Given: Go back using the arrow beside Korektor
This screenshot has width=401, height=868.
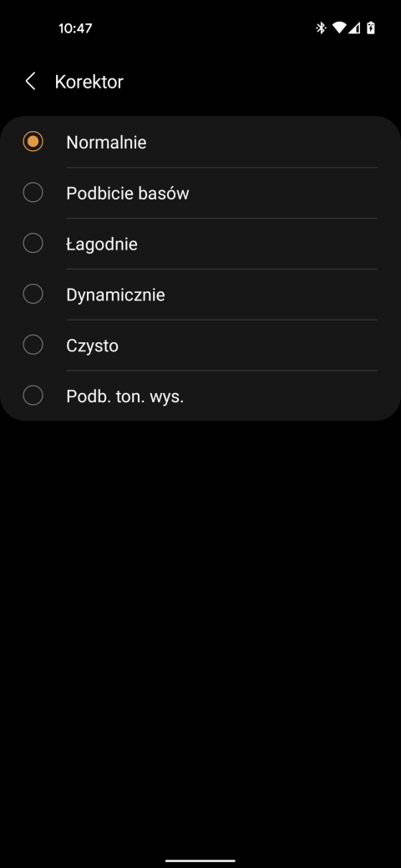Looking at the screenshot, I should (x=30, y=82).
